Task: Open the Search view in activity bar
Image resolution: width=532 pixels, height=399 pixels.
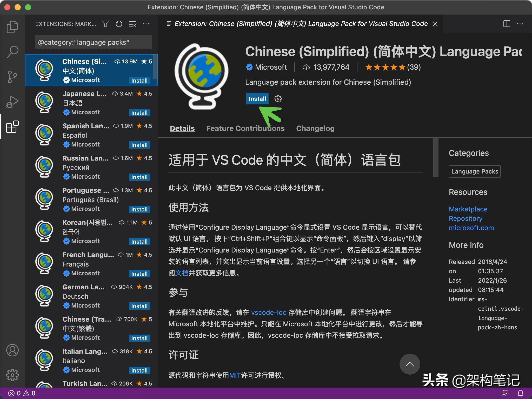Action: [12, 52]
